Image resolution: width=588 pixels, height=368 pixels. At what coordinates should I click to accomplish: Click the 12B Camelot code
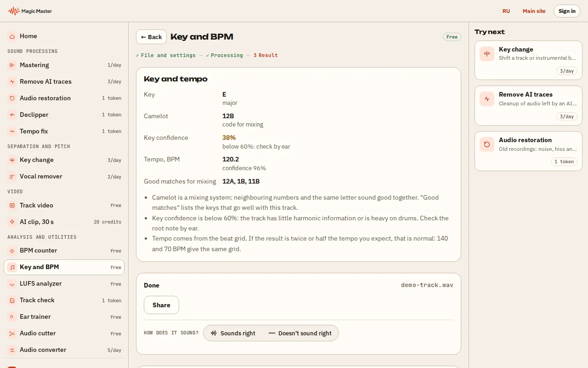(x=228, y=116)
